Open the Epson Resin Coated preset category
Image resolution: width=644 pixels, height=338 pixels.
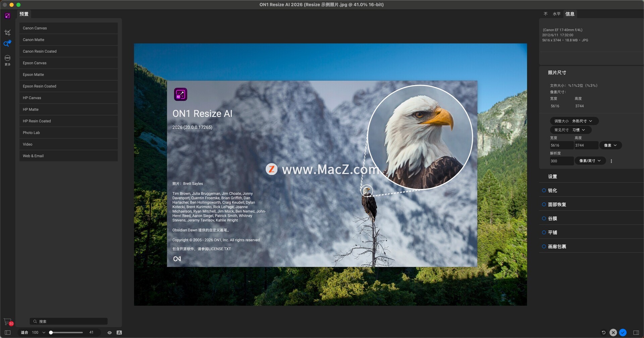click(x=68, y=86)
